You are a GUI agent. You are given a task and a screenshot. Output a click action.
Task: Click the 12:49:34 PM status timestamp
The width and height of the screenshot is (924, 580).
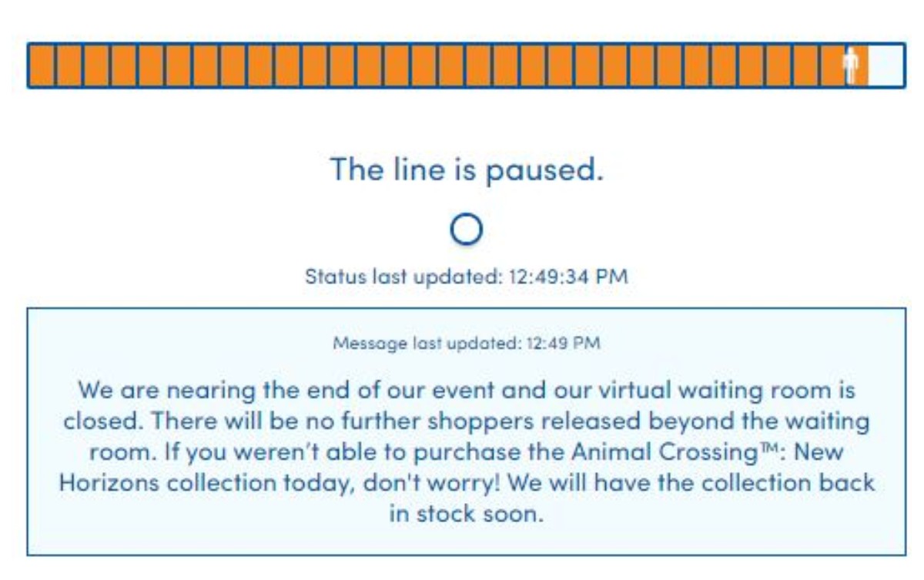pyautogui.click(x=568, y=277)
